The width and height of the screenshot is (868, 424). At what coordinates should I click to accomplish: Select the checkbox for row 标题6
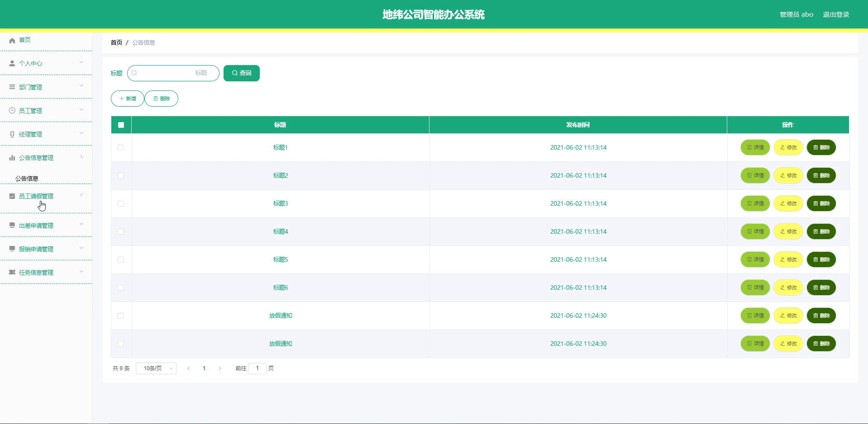(x=120, y=287)
